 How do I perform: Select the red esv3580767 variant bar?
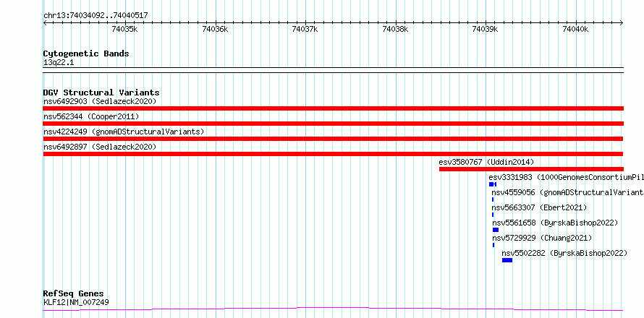(531, 169)
